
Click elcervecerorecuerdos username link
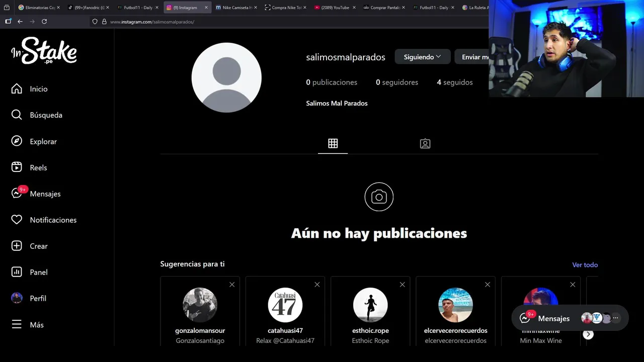tap(456, 330)
